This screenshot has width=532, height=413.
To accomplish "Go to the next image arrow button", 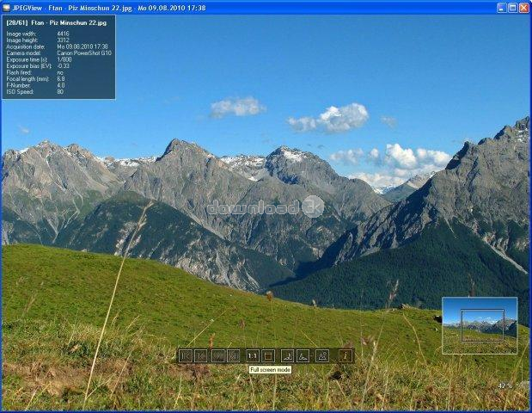I will pos(218,356).
